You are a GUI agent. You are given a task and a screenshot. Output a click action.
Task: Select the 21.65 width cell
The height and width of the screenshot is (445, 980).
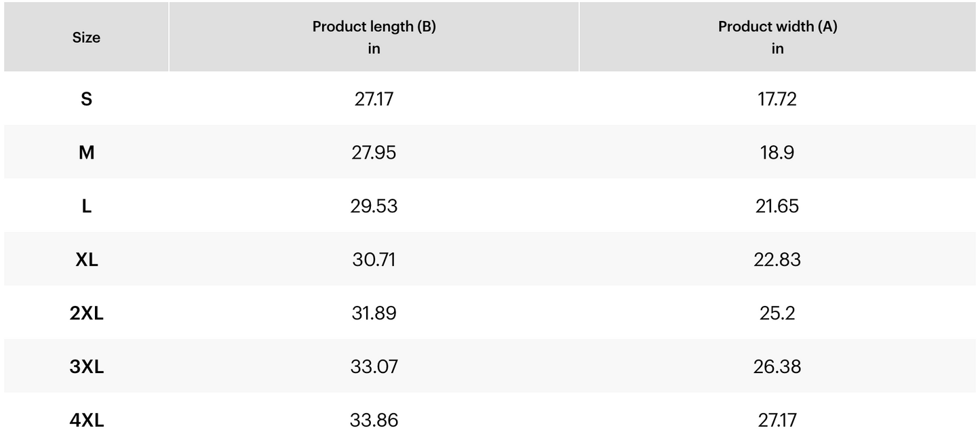(x=777, y=206)
